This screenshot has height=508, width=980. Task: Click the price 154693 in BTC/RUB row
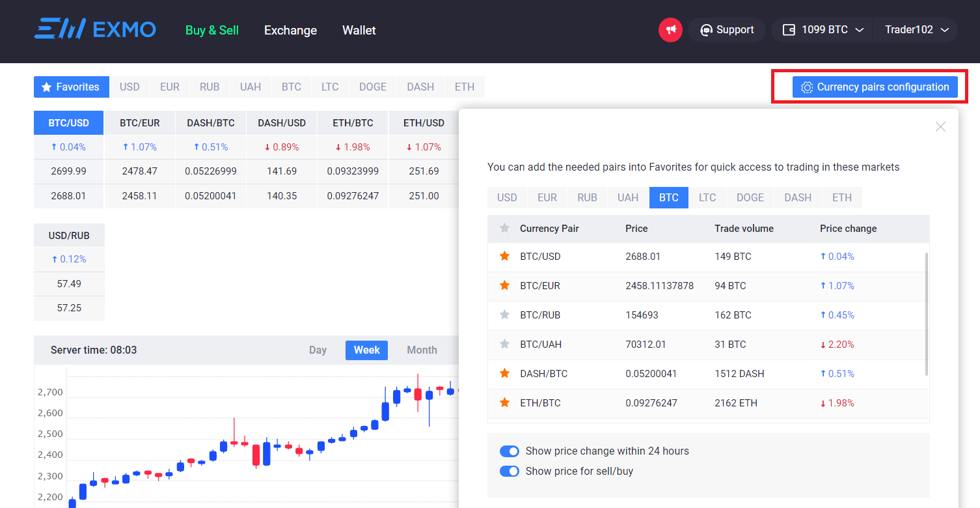point(642,315)
